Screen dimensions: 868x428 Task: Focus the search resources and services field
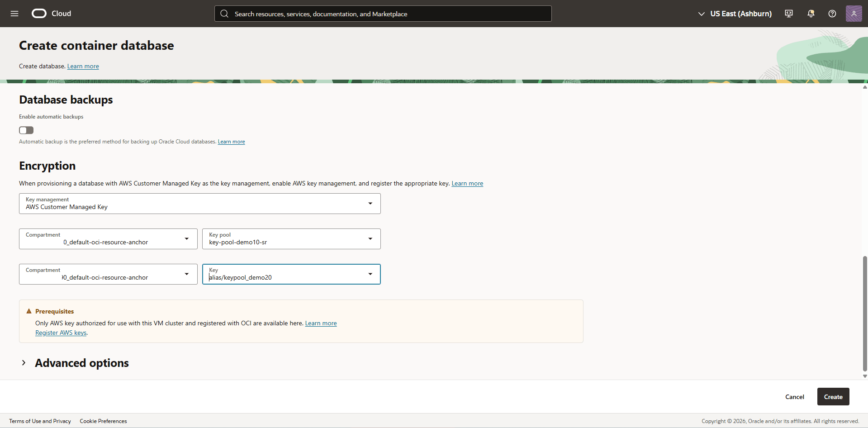[383, 14]
